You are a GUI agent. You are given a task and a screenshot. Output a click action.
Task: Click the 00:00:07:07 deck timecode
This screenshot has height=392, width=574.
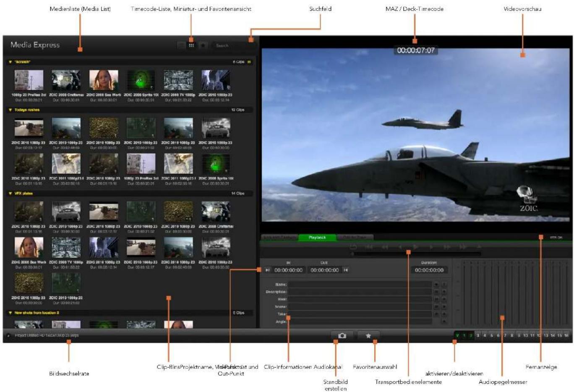point(416,50)
